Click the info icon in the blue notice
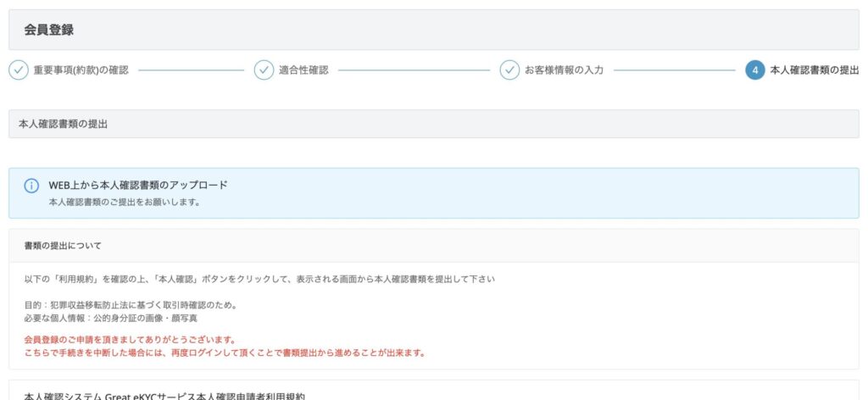Viewport: 868px width, 400px height. coord(31,186)
